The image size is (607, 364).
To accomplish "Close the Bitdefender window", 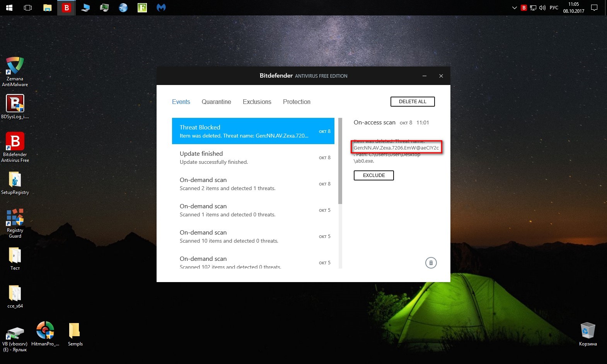I will pyautogui.click(x=441, y=76).
